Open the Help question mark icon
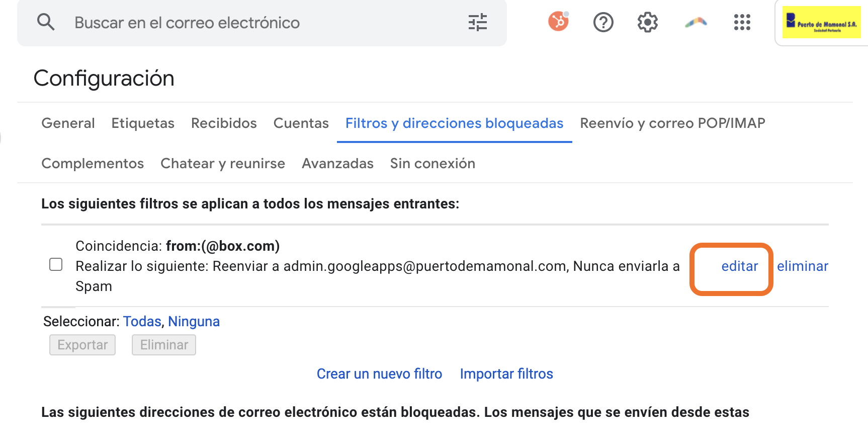The width and height of the screenshot is (868, 436). [x=603, y=22]
